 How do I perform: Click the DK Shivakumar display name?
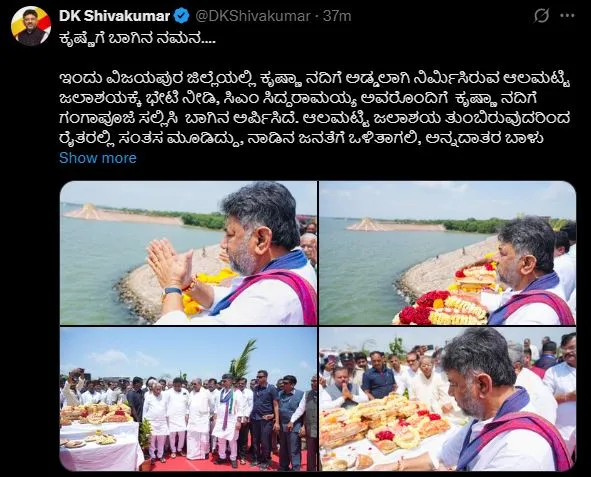[115, 16]
